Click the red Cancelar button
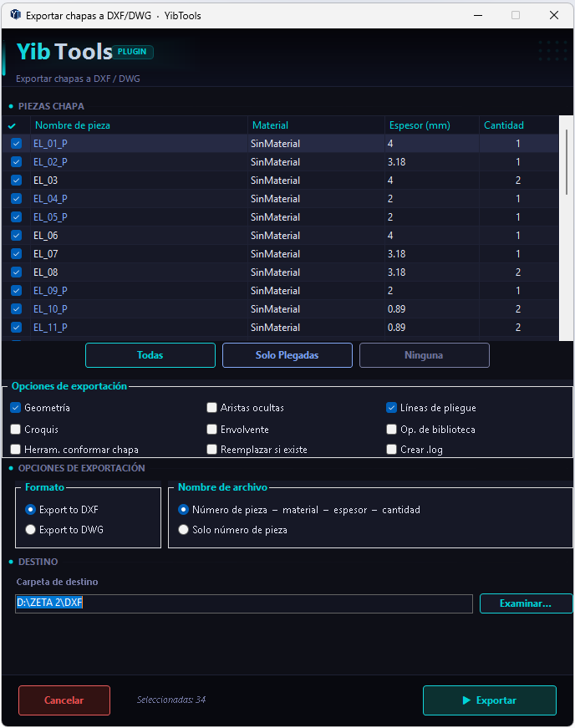Viewport: 575px width, 728px height. click(x=64, y=700)
